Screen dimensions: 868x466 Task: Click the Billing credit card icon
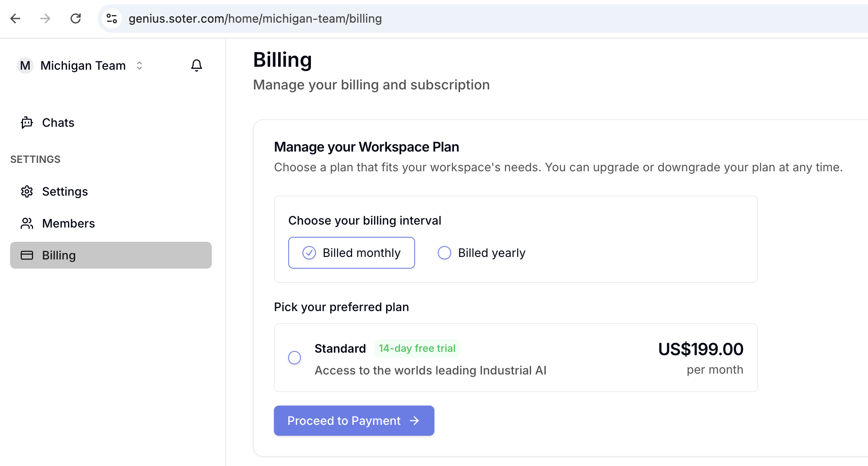[x=26, y=255]
